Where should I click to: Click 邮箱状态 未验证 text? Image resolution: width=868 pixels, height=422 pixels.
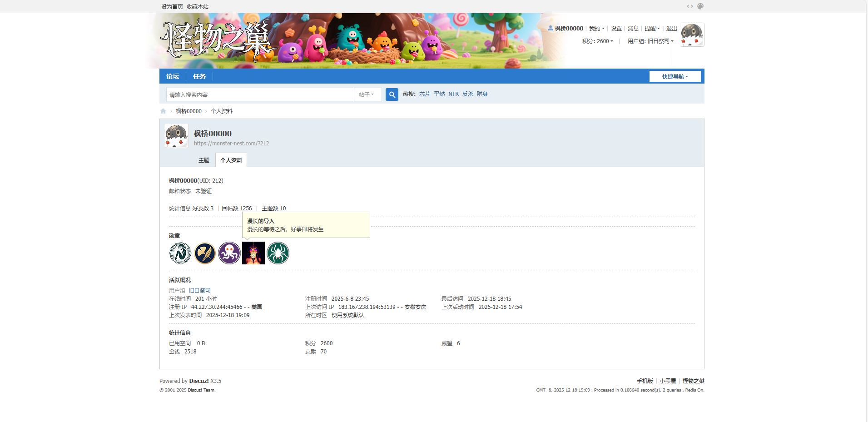coord(190,191)
